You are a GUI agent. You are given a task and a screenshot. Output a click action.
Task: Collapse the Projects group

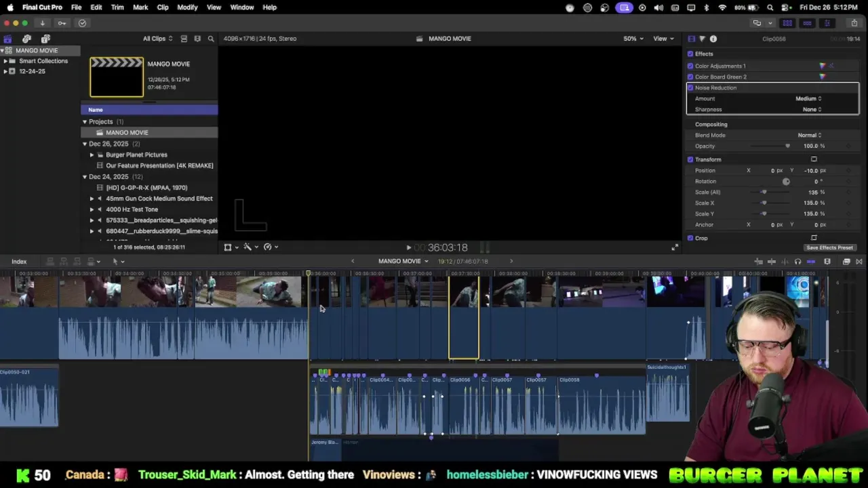85,121
